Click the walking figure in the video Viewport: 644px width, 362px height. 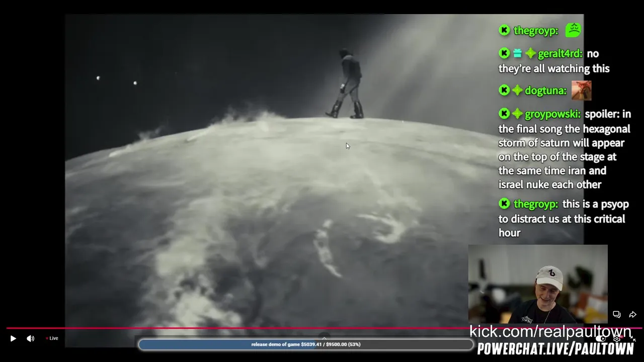tap(346, 83)
